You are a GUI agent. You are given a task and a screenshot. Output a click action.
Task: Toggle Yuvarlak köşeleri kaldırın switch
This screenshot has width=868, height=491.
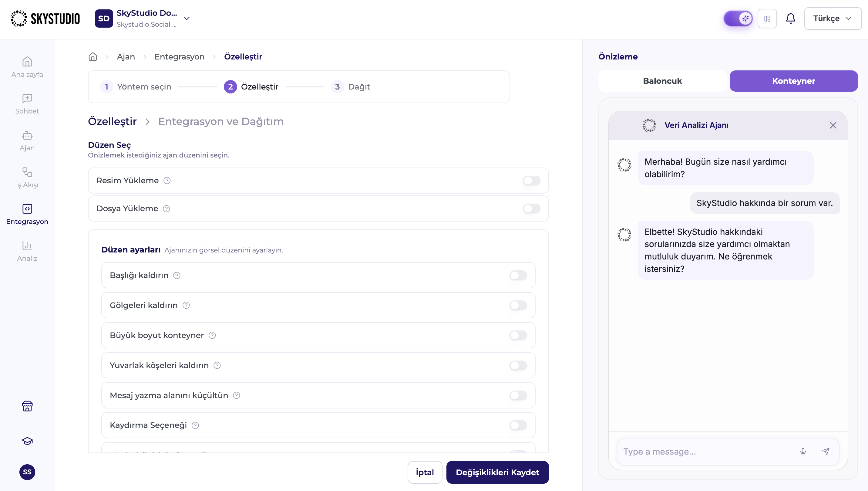tap(518, 366)
